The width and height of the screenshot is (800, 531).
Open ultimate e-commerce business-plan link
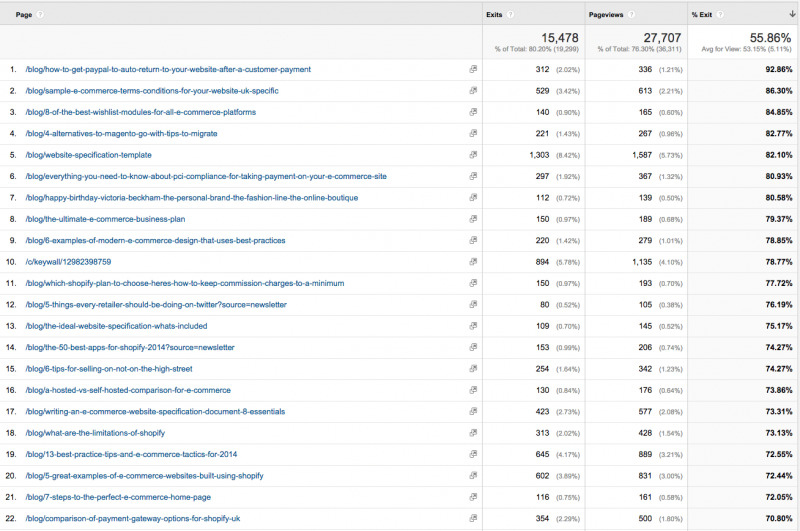coord(106,219)
